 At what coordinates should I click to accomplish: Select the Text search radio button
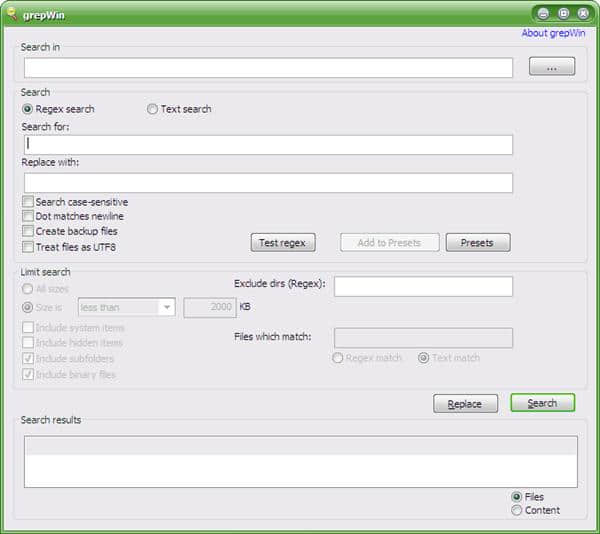coord(152,109)
